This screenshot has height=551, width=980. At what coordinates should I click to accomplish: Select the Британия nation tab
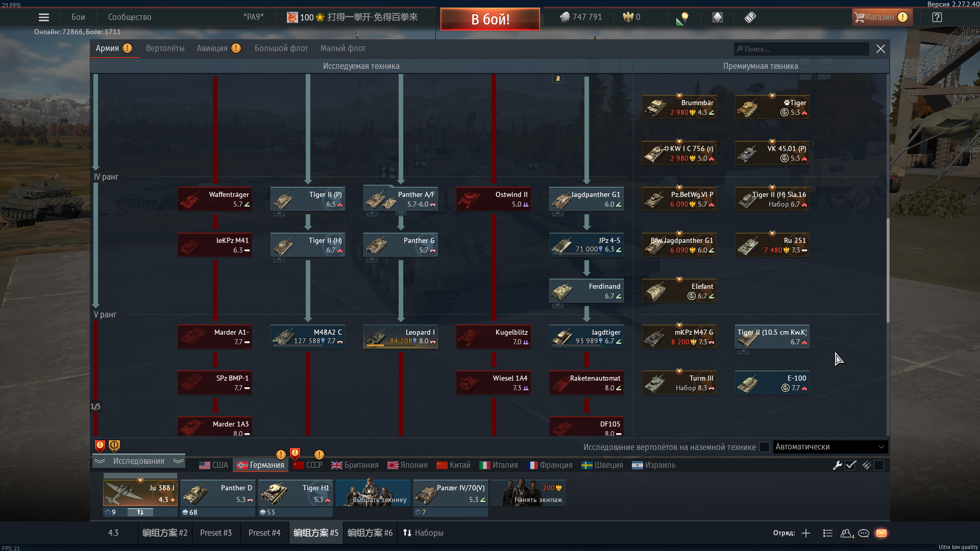tap(355, 465)
